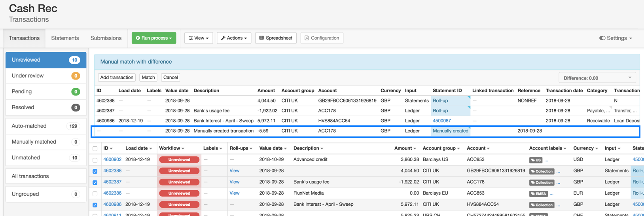Show All transactions
The width and height of the screenshot is (644, 216).
(x=46, y=176)
